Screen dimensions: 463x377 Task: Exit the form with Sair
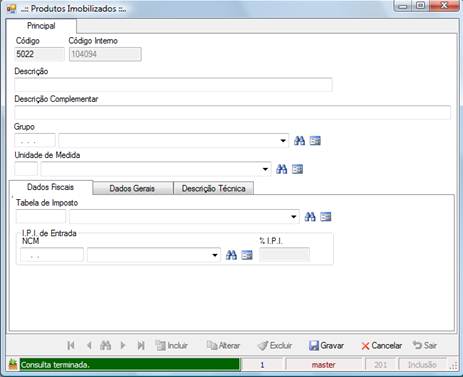click(x=425, y=345)
